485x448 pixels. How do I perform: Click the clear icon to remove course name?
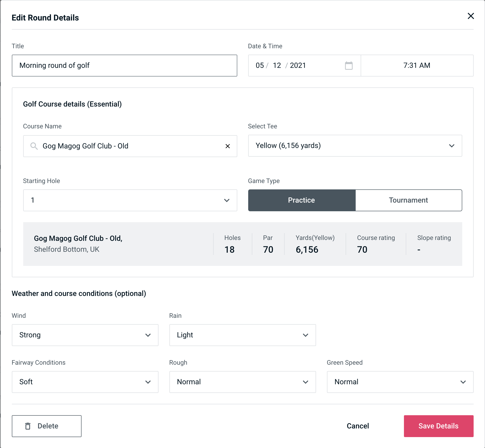[227, 146]
